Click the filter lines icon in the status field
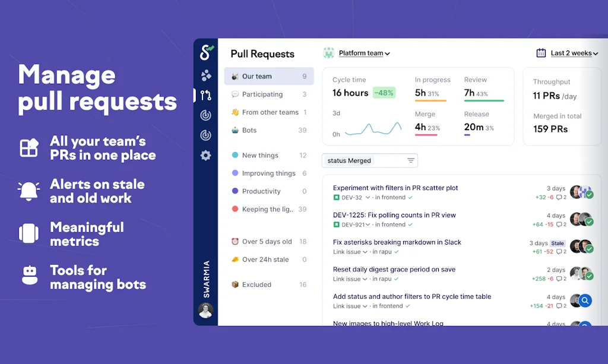608x364 pixels. tap(411, 160)
